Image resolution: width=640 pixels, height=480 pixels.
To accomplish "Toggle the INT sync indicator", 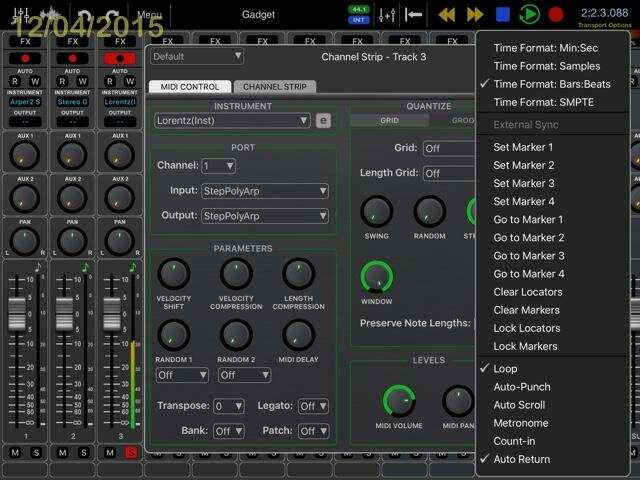I will pos(358,20).
